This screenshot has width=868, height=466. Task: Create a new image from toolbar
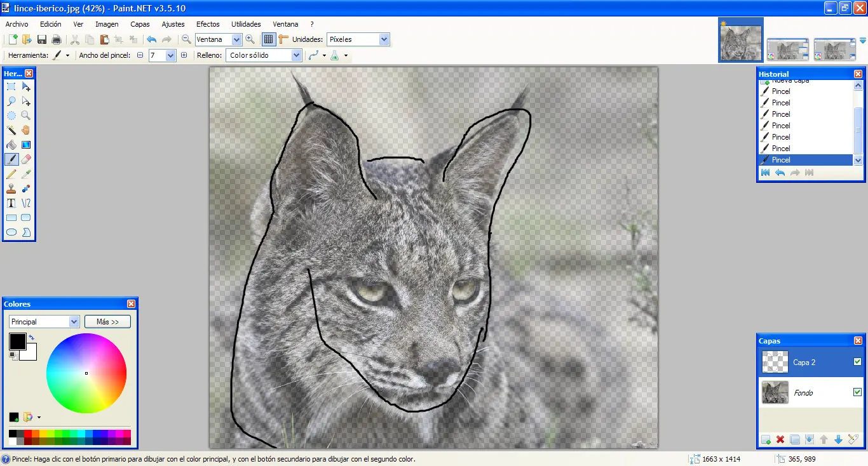pos(13,39)
